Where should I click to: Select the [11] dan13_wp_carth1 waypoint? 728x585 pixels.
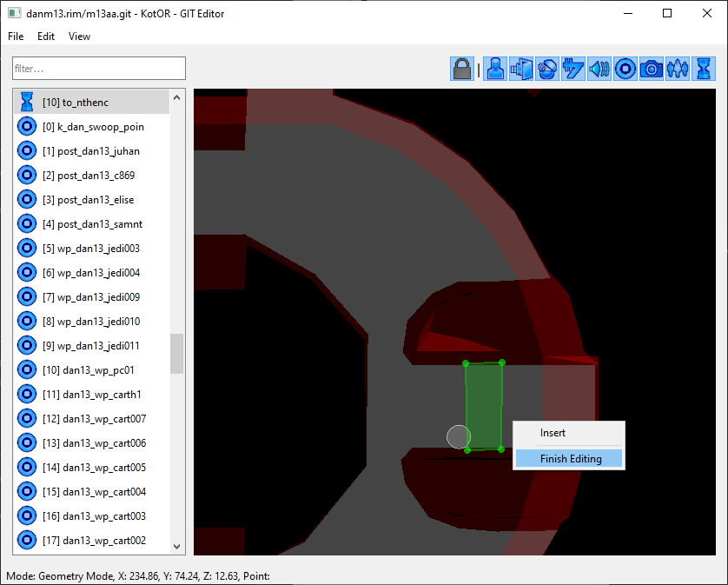click(x=91, y=395)
